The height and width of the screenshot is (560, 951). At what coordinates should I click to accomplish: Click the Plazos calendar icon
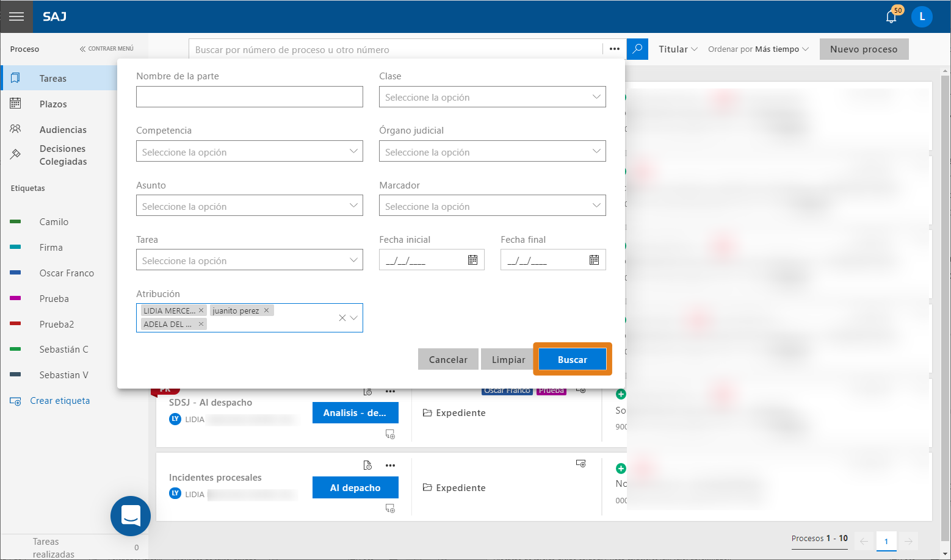15,104
